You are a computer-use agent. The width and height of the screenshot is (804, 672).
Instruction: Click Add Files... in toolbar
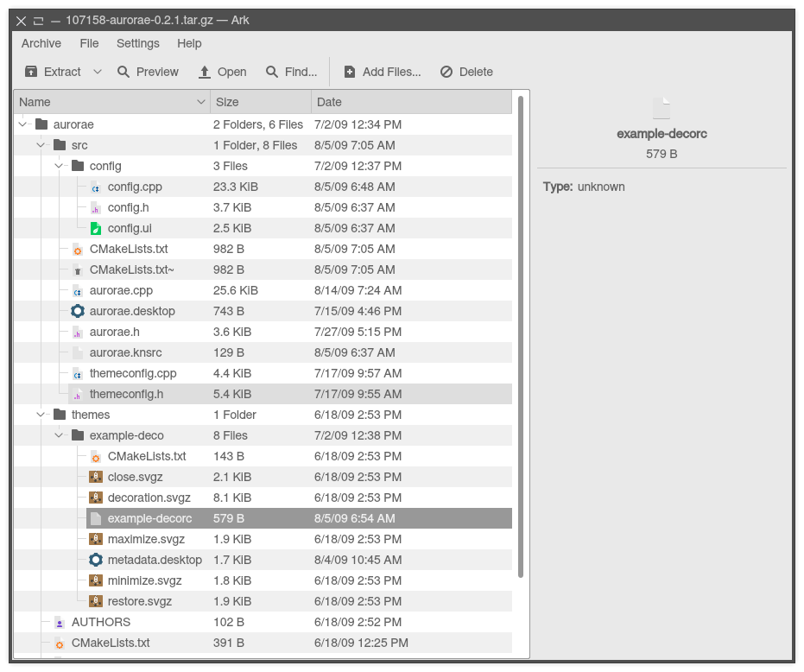pyautogui.click(x=383, y=72)
